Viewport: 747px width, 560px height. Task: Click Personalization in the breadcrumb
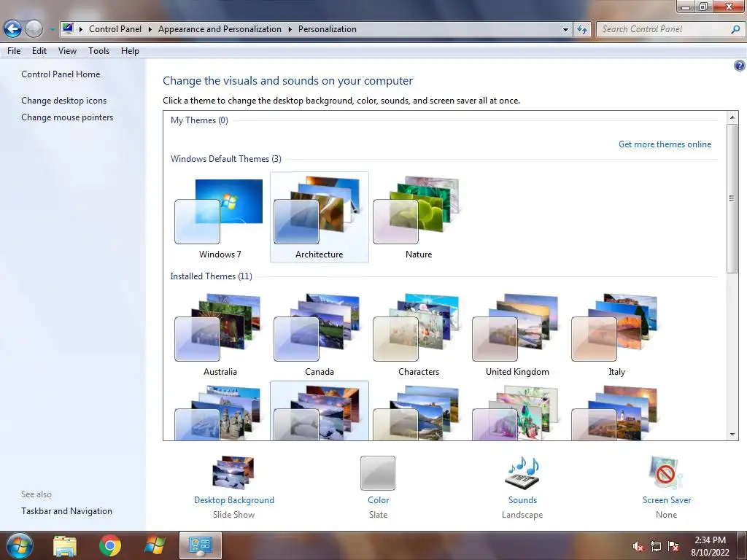click(328, 29)
